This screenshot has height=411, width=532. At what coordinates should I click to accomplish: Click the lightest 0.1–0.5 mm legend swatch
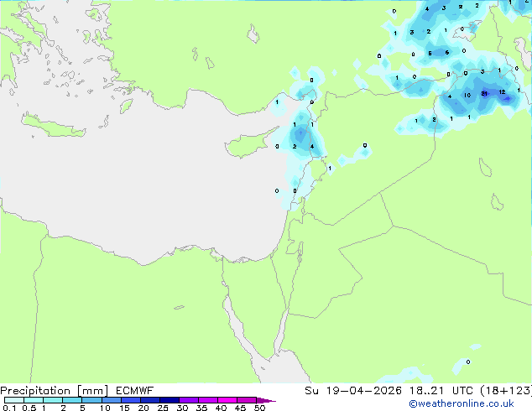pyautogui.click(x=14, y=400)
